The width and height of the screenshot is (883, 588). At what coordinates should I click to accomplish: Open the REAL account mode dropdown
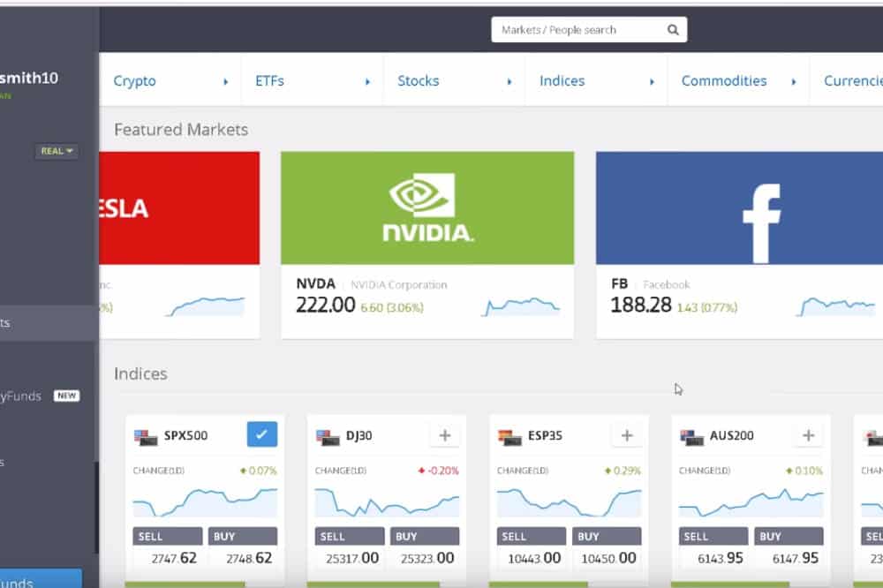pos(57,151)
